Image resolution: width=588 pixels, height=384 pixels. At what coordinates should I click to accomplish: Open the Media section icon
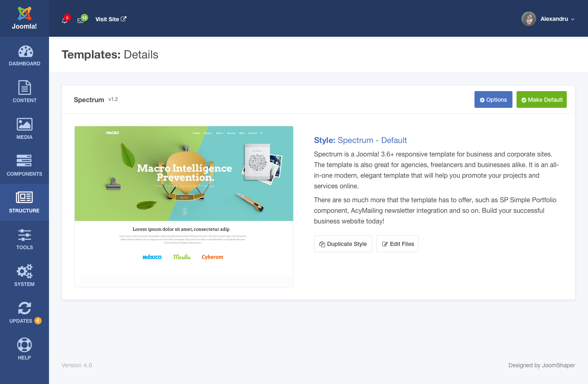point(24,124)
